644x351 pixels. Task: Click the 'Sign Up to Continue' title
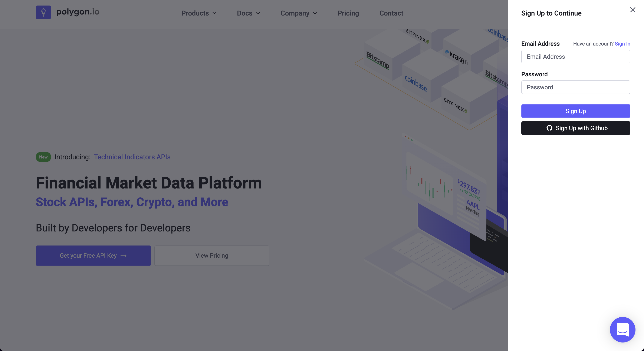pos(551,13)
